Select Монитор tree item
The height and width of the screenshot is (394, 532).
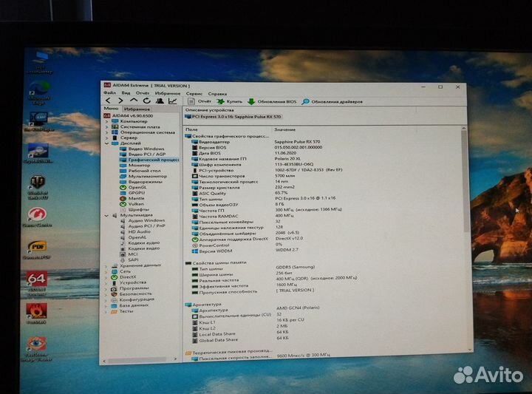(135, 166)
